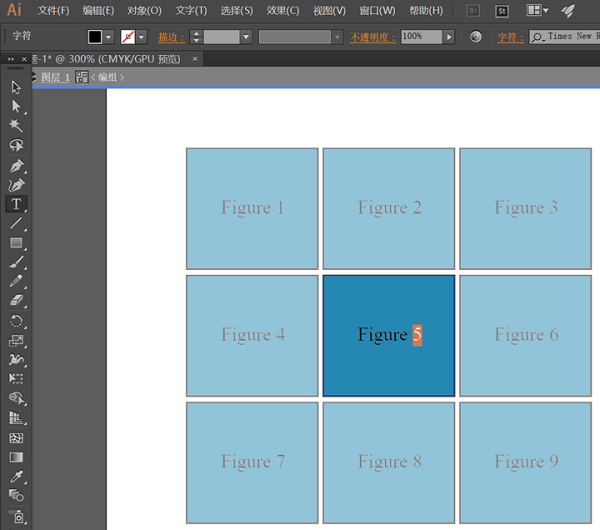Choose the Gradient tool
Image resolution: width=600 pixels, height=530 pixels.
(x=16, y=457)
